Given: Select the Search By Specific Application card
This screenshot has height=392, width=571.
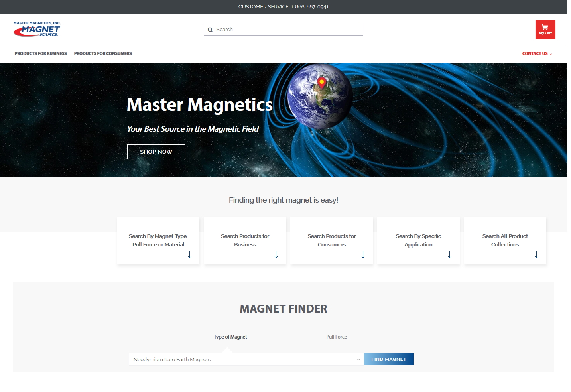Looking at the screenshot, I should pyautogui.click(x=418, y=240).
